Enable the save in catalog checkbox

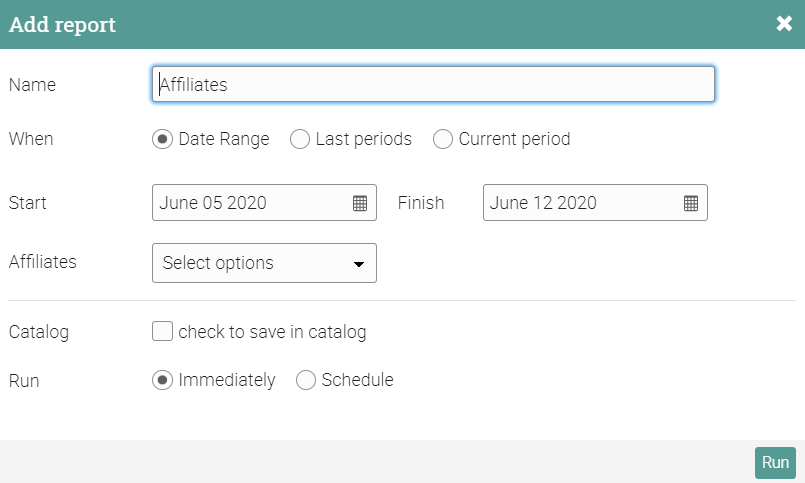coord(163,331)
